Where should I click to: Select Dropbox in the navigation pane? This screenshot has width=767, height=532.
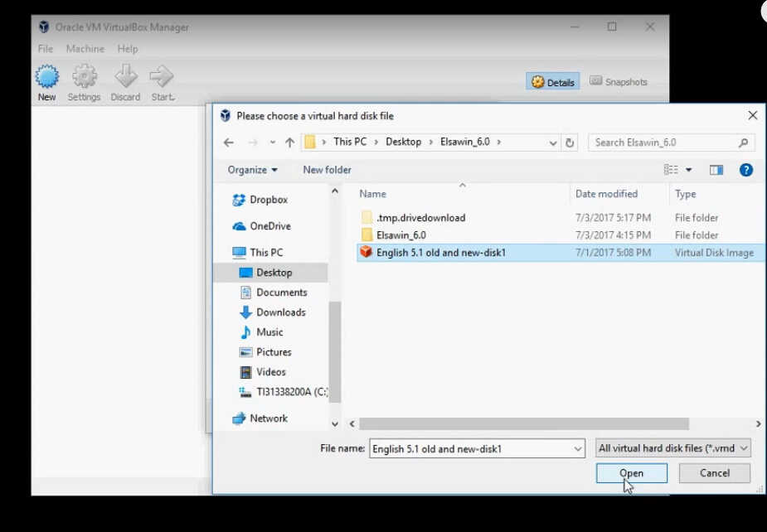click(x=260, y=200)
